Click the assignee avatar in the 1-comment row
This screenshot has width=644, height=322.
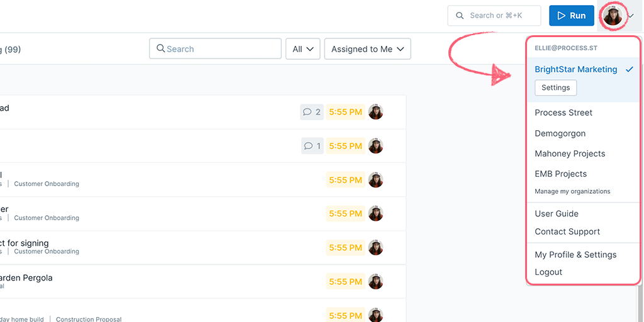coord(375,146)
